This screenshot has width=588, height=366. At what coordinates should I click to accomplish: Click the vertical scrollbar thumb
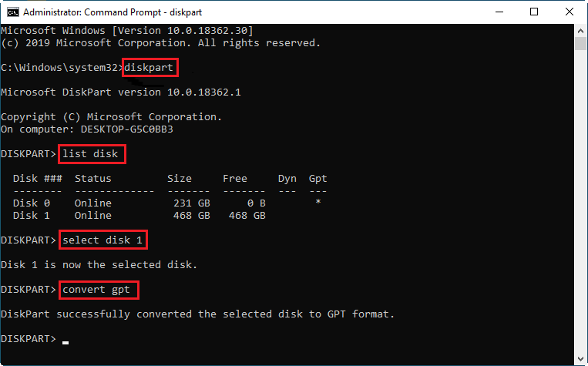point(580,43)
